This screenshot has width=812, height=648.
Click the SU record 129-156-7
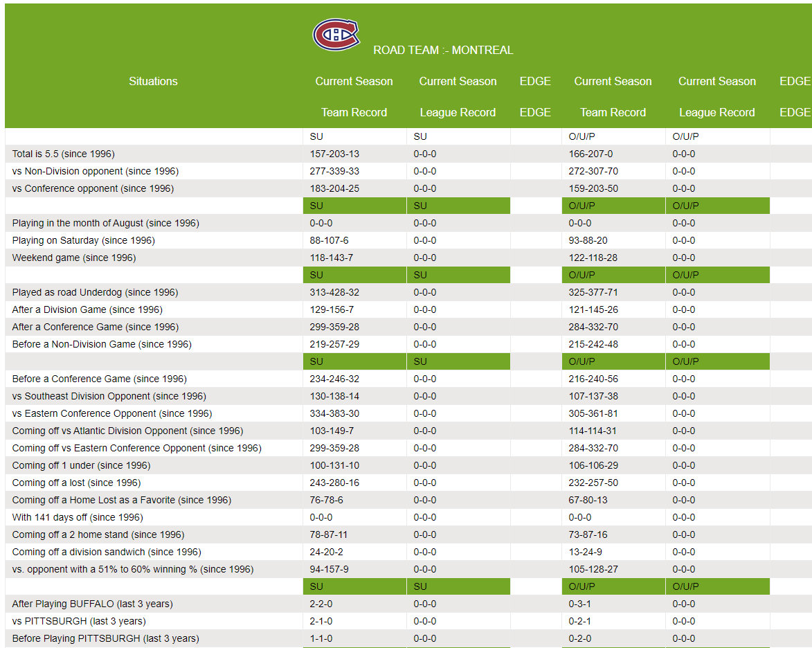coord(332,309)
